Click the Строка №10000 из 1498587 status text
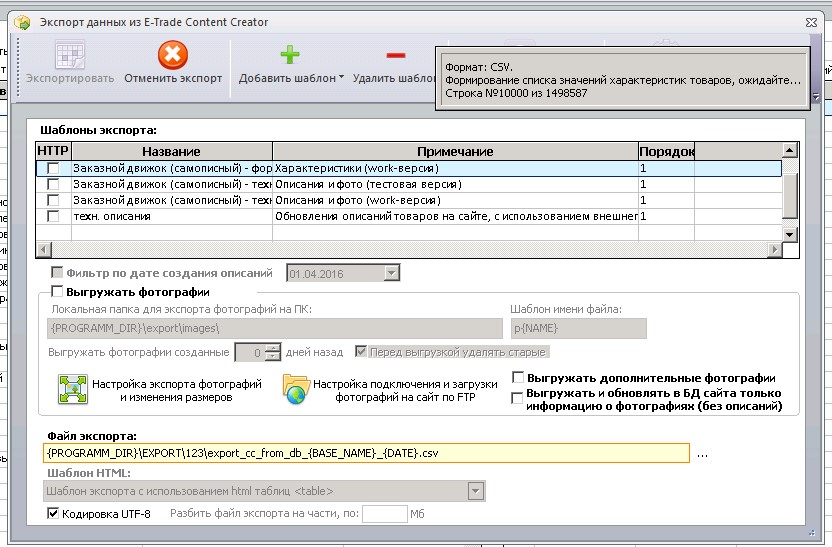This screenshot has height=547, width=832. (x=516, y=93)
